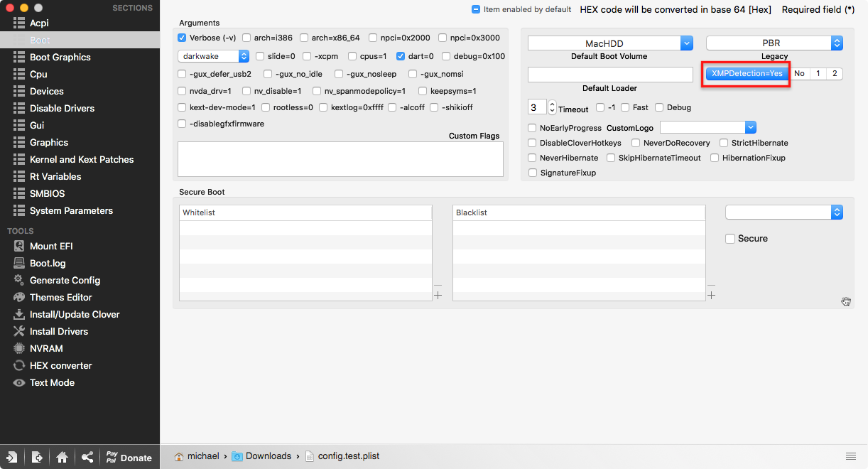Open the CustomLogo combo box

coord(708,127)
